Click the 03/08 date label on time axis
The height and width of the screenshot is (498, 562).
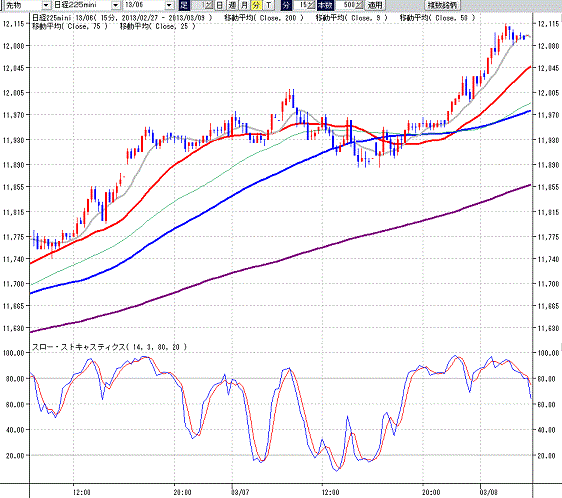pyautogui.click(x=489, y=492)
